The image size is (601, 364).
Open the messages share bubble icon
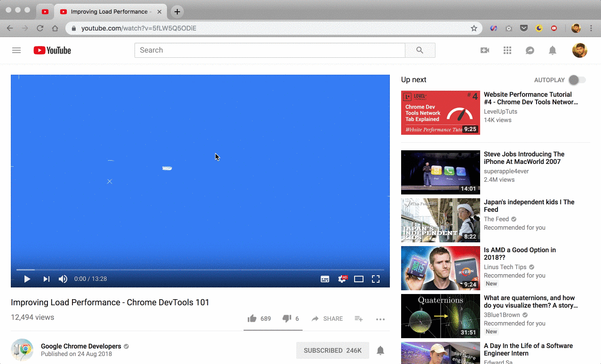coord(530,50)
